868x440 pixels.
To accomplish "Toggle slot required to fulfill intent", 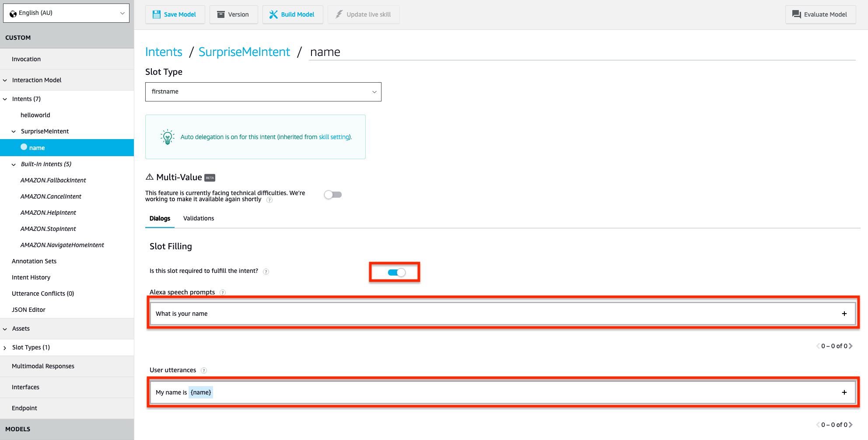I will click(x=396, y=272).
